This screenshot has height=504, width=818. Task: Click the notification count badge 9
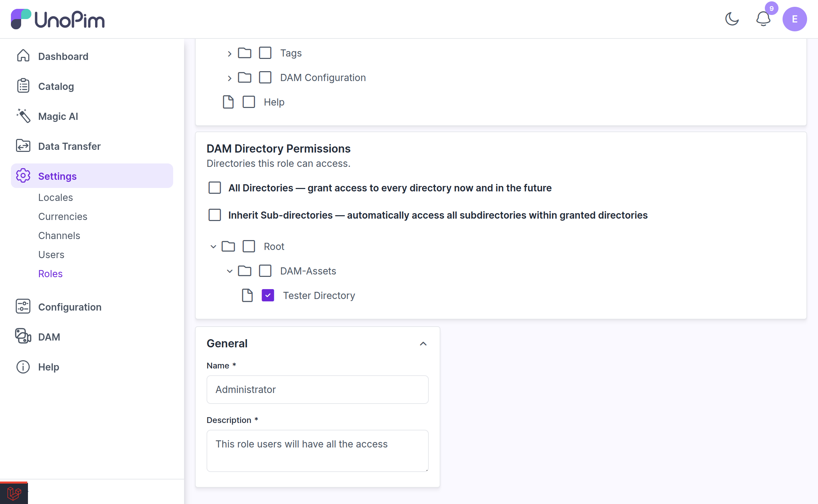[x=771, y=8]
